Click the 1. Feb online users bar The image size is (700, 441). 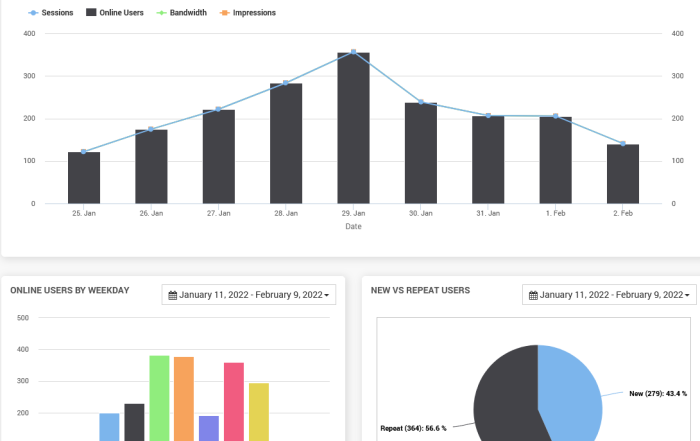click(556, 160)
